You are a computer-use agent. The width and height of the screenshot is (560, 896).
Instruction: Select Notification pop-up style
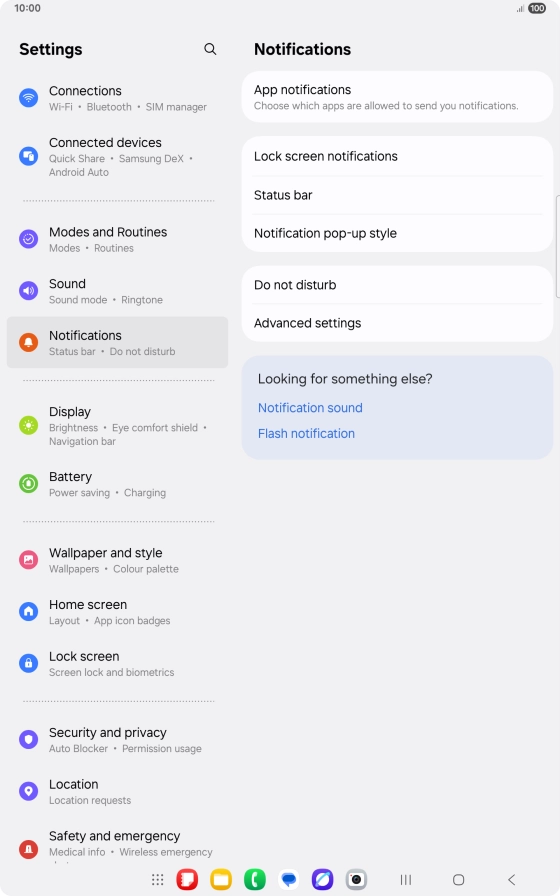click(397, 233)
